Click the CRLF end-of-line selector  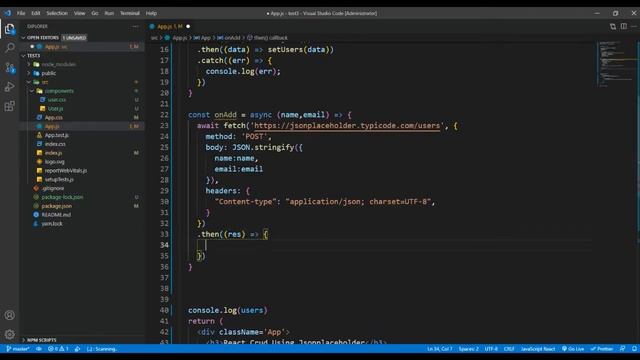pyautogui.click(x=509, y=349)
